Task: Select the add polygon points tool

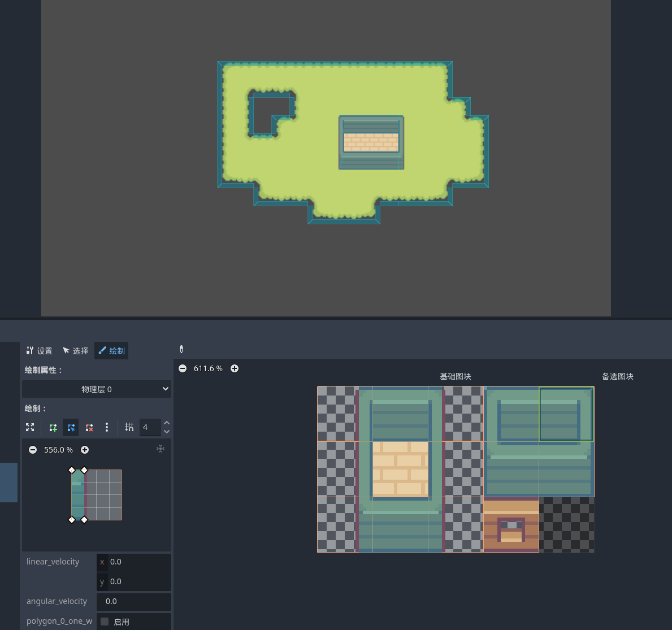Action: [53, 428]
